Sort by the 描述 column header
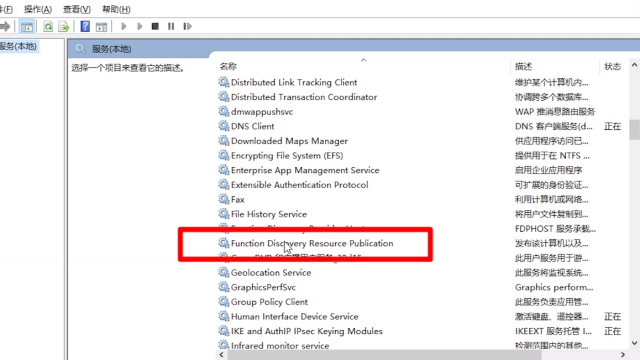The width and height of the screenshot is (640, 360). pyautogui.click(x=523, y=66)
